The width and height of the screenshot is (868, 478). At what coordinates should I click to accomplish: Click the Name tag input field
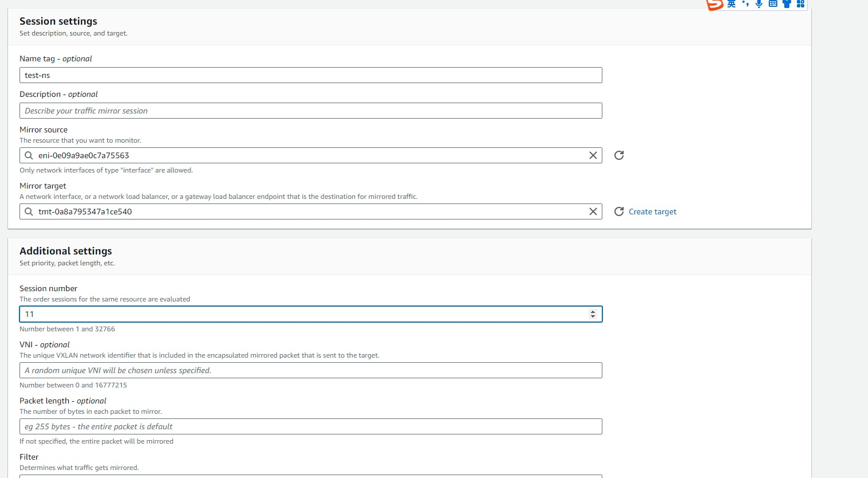tap(310, 75)
